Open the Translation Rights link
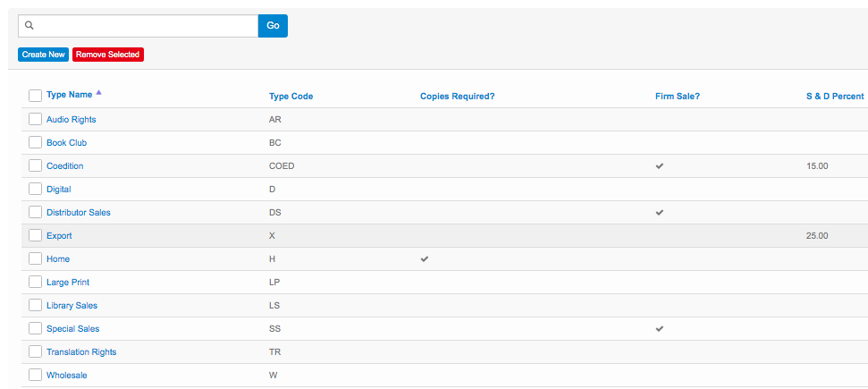 81,352
